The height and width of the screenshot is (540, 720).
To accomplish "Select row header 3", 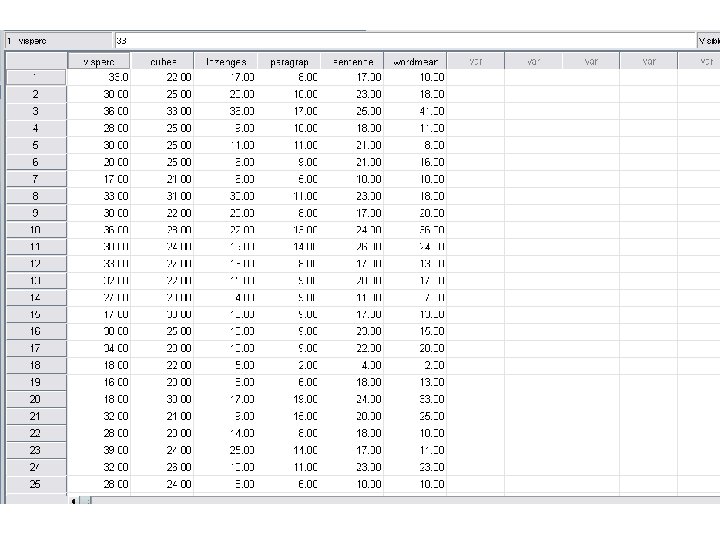I will 36,111.
